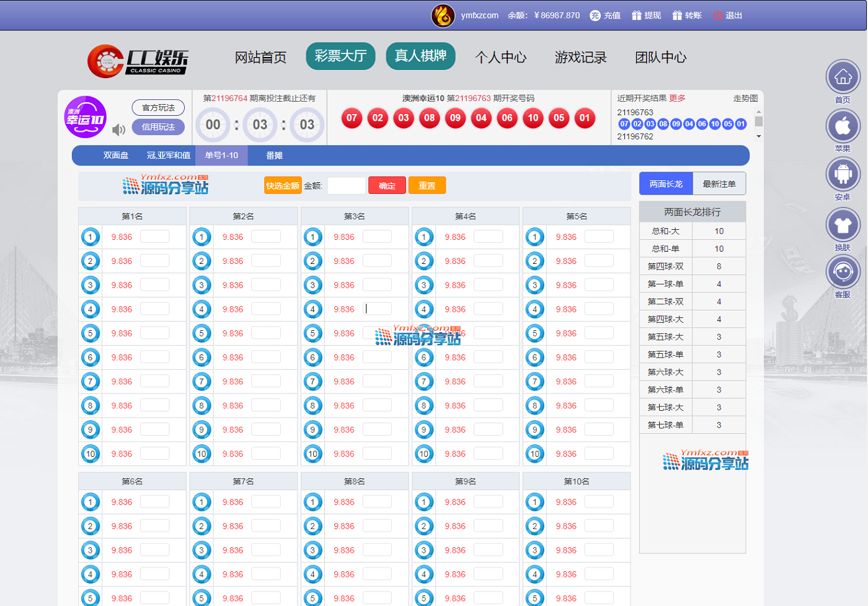Click the logout (退出) power icon
The image size is (868, 606).
click(718, 15)
